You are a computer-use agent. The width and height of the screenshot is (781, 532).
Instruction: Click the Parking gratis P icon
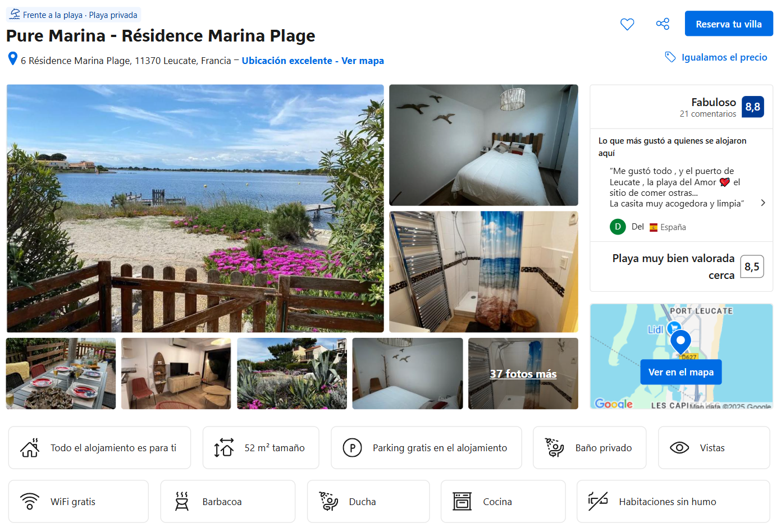352,448
